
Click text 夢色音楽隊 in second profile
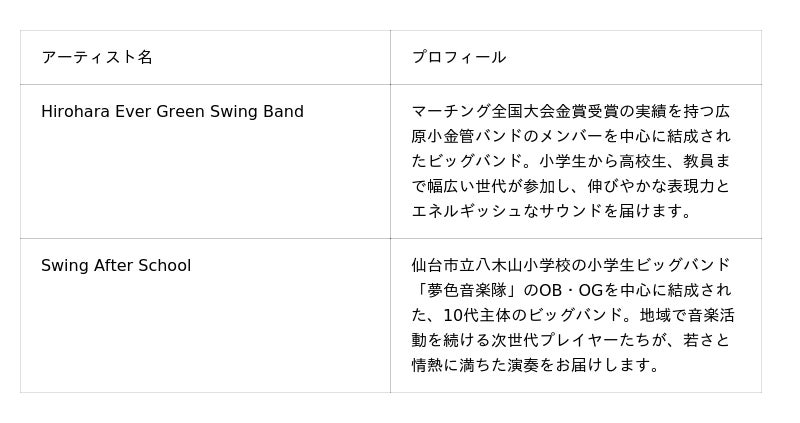[467, 290]
